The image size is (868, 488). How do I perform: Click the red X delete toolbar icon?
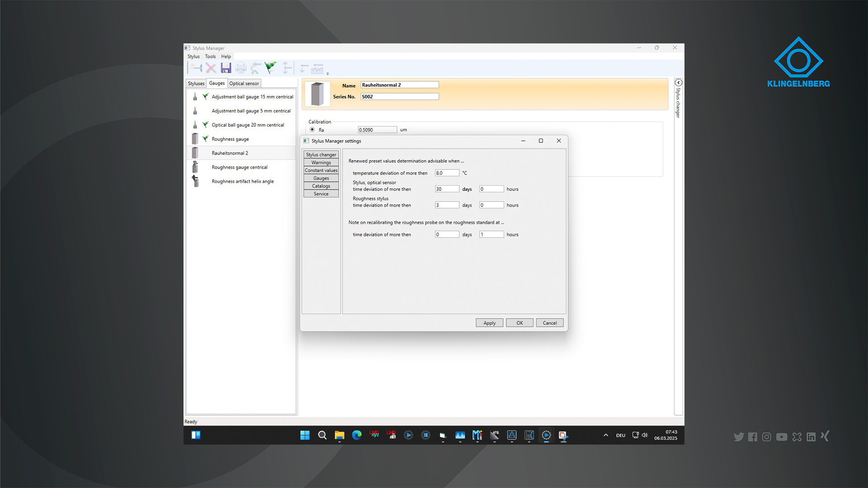211,68
